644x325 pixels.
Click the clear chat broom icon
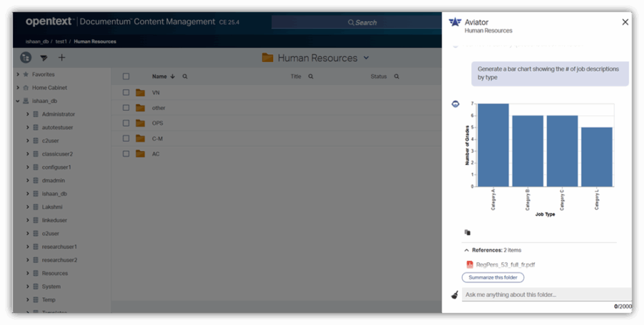coord(455,295)
